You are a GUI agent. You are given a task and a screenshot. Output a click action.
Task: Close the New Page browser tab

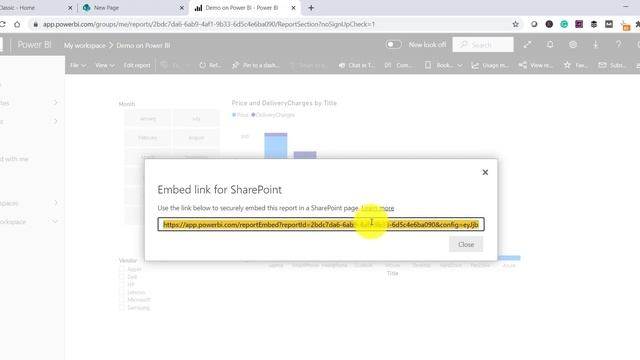pyautogui.click(x=182, y=8)
